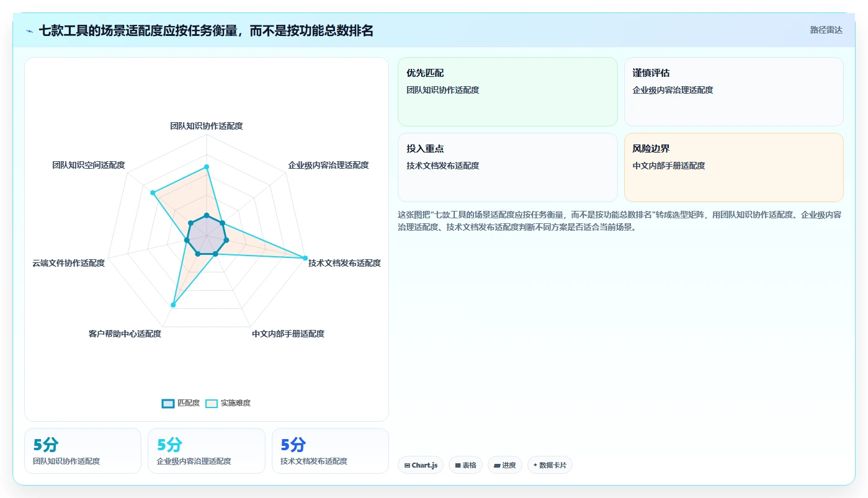The height and width of the screenshot is (498, 868).
Task: Click the page title heading text
Action: (x=206, y=30)
